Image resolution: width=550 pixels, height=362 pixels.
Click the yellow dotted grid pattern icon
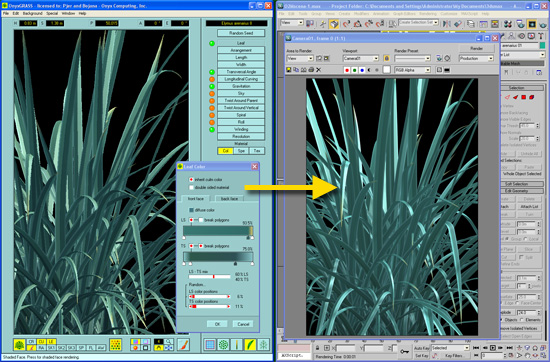[x=115, y=344]
